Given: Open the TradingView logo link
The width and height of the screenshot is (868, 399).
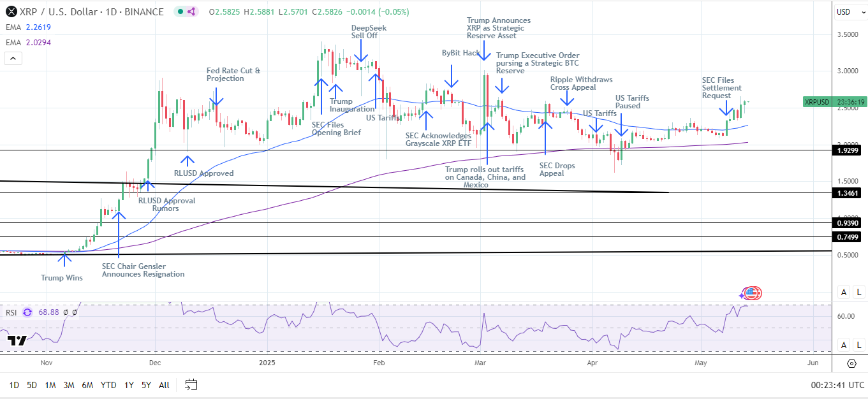Looking at the screenshot, I should coord(17,341).
